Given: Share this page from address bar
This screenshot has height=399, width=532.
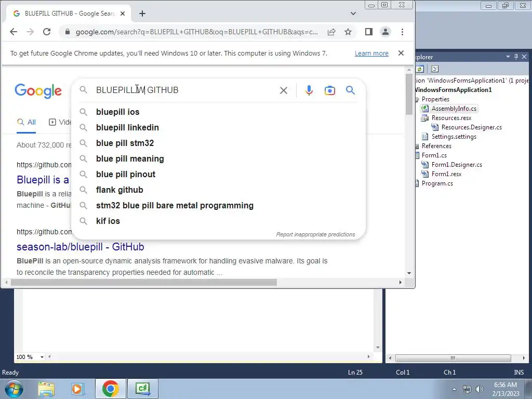Looking at the screenshot, I should tap(331, 32).
